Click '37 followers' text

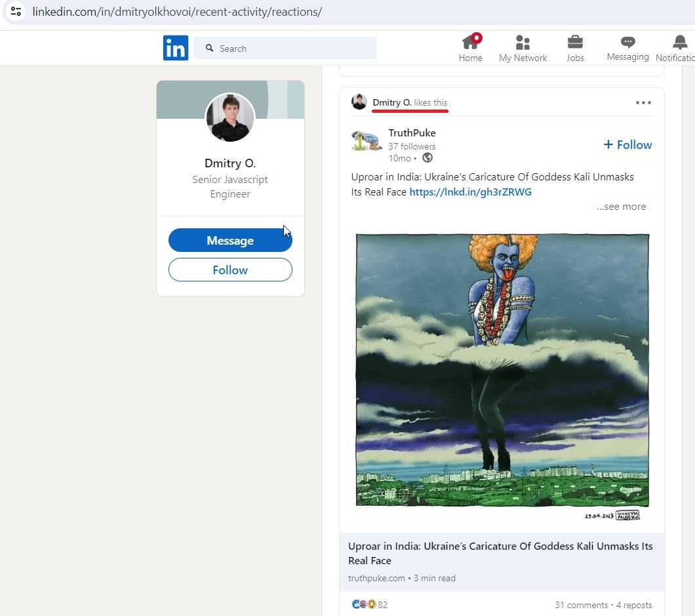click(412, 146)
